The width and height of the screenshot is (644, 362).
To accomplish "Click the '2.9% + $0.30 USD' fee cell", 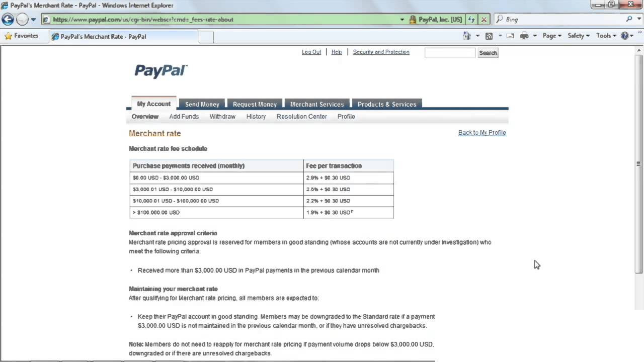I will click(349, 178).
